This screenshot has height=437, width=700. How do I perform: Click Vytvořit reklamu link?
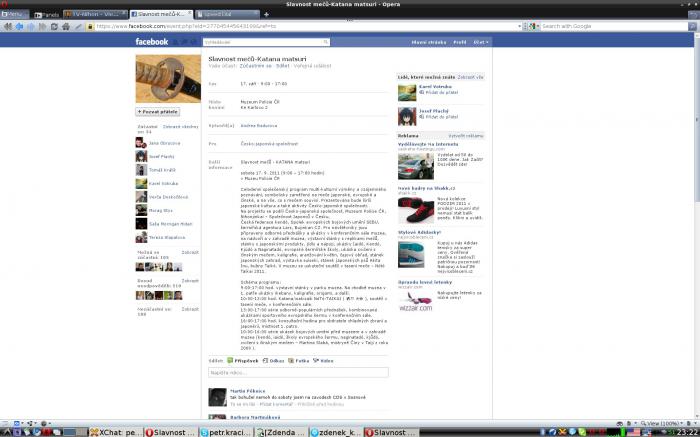pos(466,136)
